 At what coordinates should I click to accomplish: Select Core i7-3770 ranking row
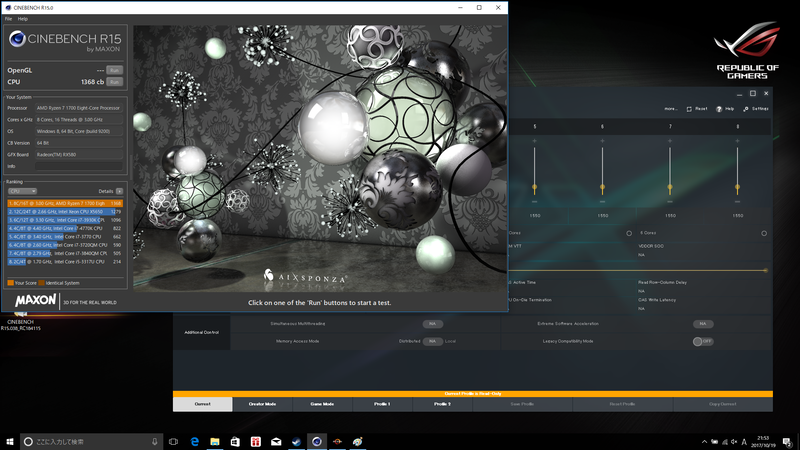[x=65, y=237]
